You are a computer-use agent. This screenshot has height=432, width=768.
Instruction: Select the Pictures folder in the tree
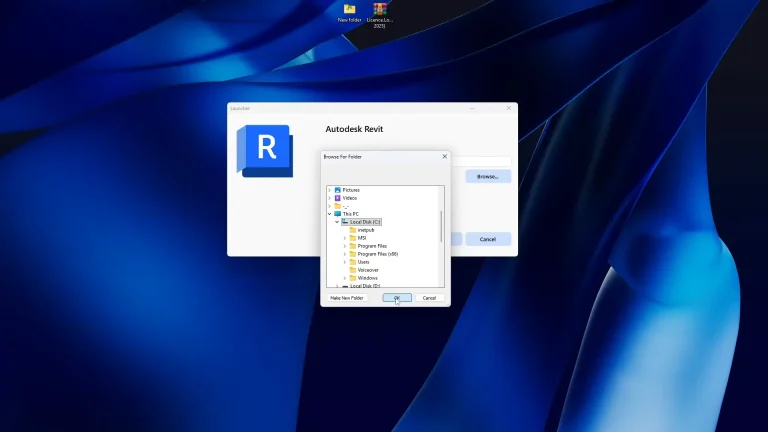pyautogui.click(x=351, y=190)
